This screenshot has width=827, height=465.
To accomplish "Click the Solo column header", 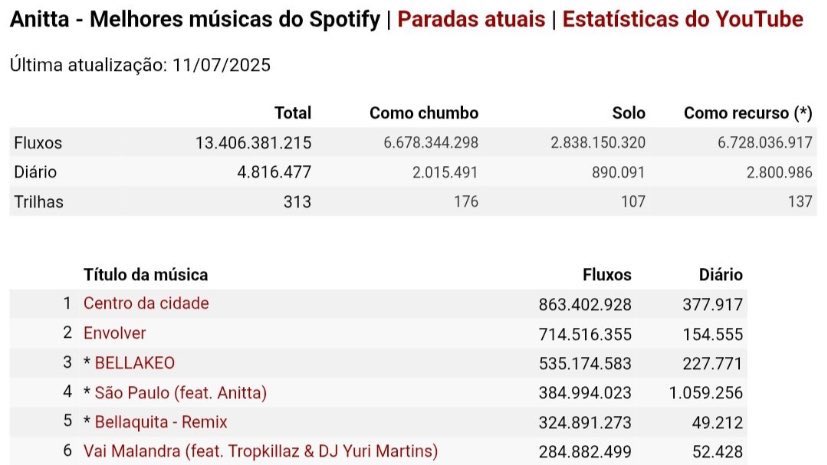I will point(629,113).
